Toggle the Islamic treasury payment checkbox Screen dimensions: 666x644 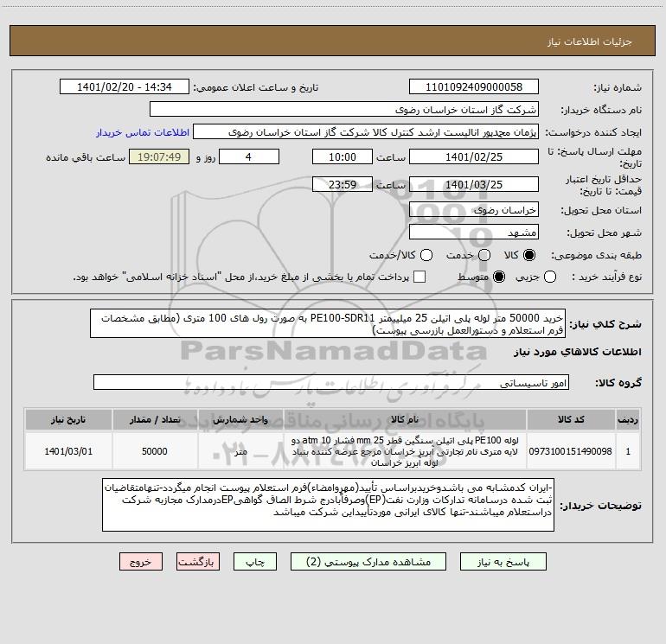pyautogui.click(x=419, y=277)
